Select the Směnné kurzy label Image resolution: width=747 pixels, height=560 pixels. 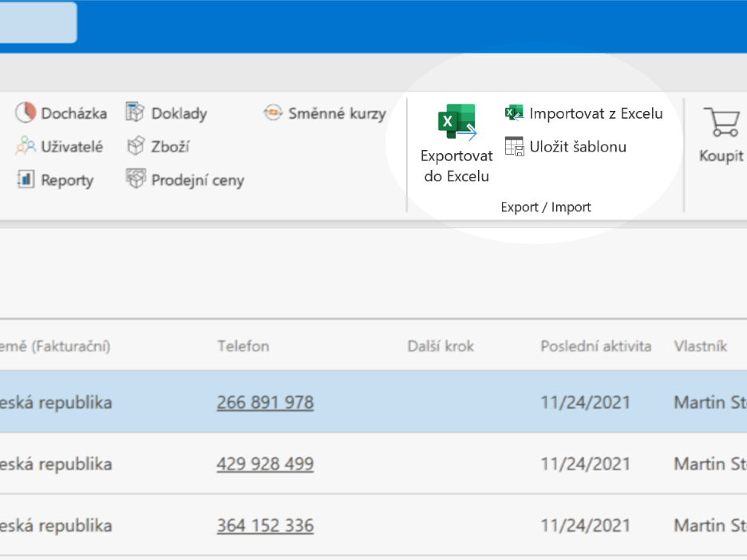click(x=338, y=114)
